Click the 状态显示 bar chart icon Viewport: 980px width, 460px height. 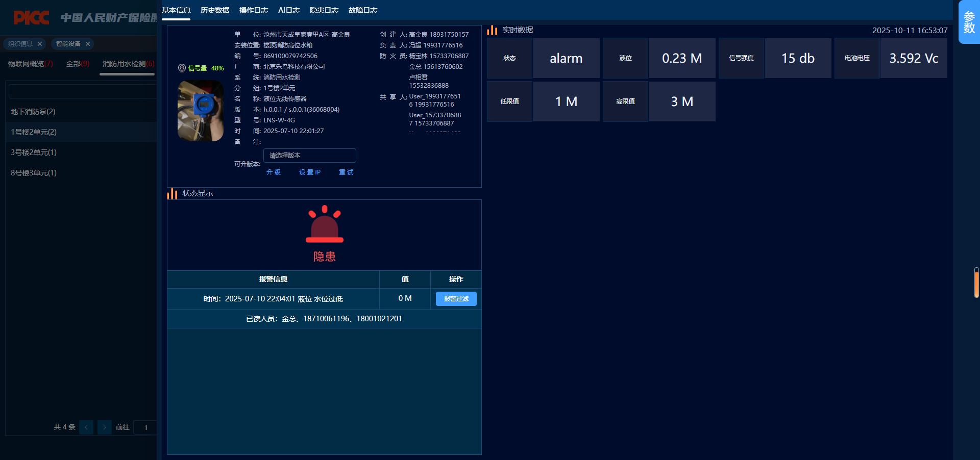[x=172, y=194]
